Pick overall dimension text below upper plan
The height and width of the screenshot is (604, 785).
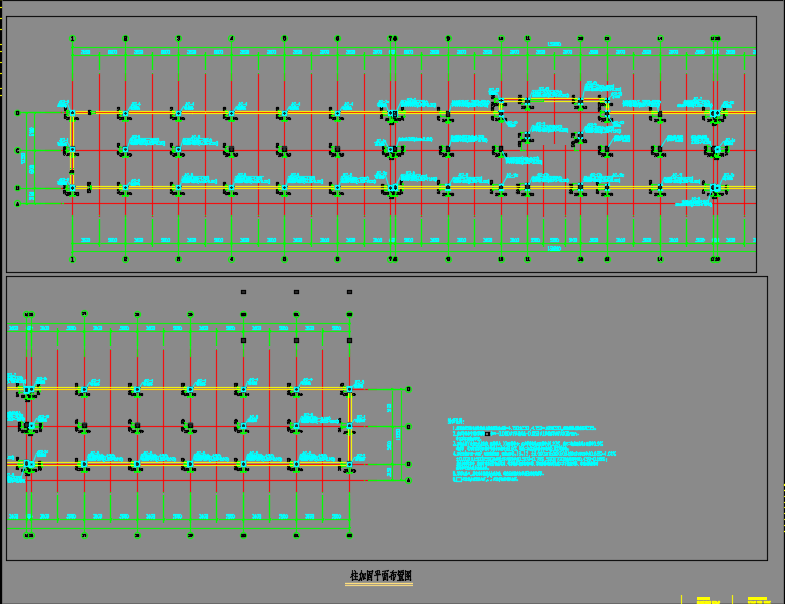tap(554, 248)
